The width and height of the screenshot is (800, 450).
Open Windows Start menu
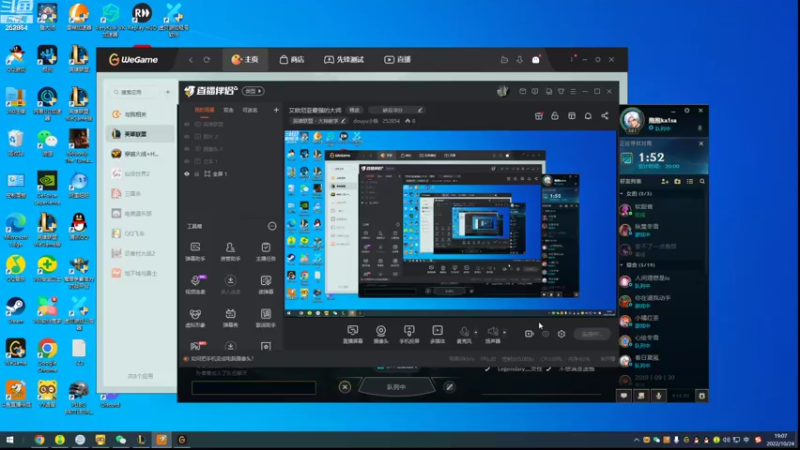pos(10,440)
